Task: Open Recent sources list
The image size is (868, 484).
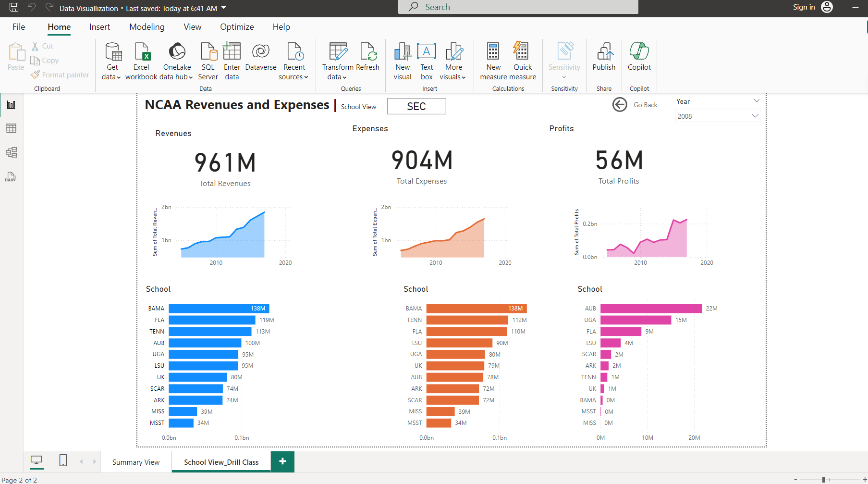Action: click(294, 61)
